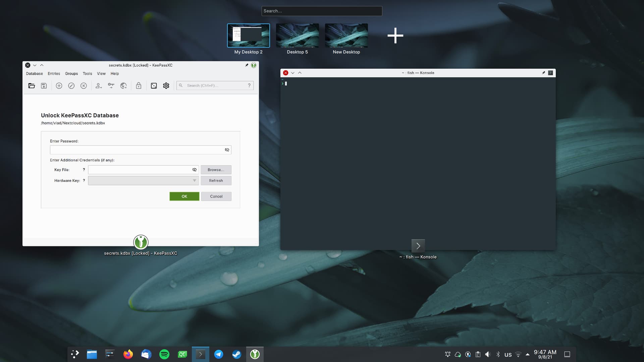Open system settings sliders taskbar icon
The height and width of the screenshot is (362, 644).
pyautogui.click(x=110, y=354)
